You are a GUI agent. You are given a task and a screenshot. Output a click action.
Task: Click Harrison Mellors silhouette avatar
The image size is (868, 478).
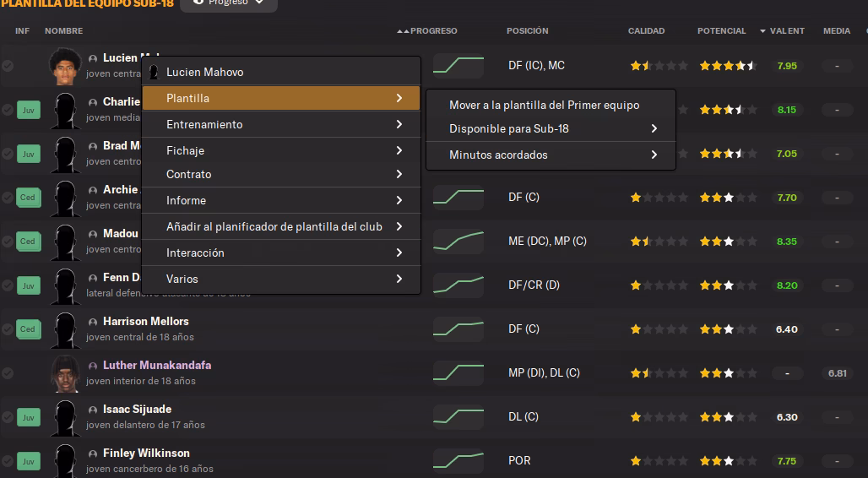pos(65,330)
